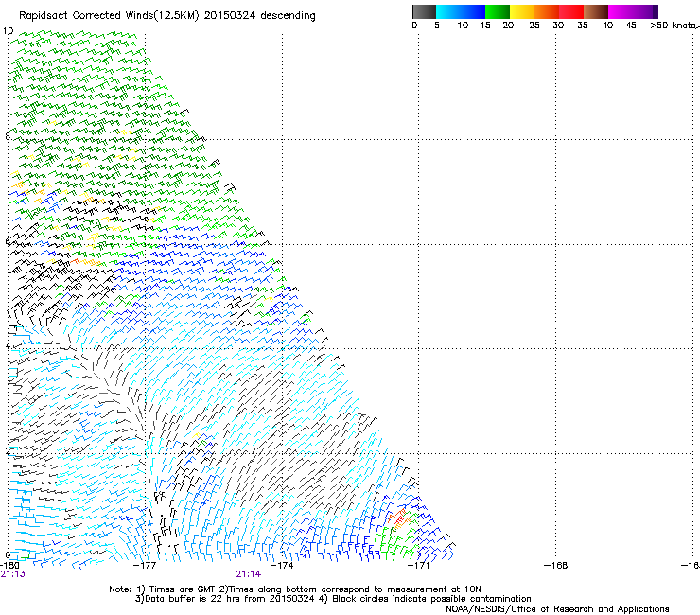Click the latitude 2 axis label
Image resolution: width=700 pixels, height=615 pixels.
[8, 450]
